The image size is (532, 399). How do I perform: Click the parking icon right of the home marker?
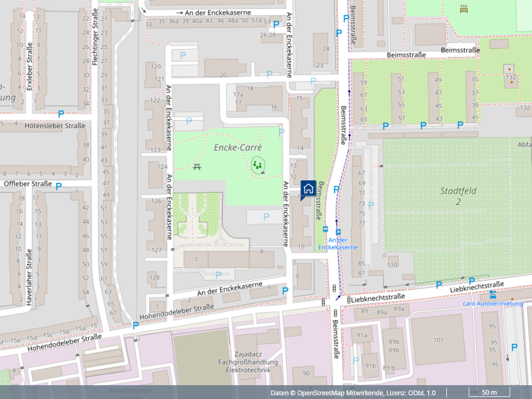point(336,189)
